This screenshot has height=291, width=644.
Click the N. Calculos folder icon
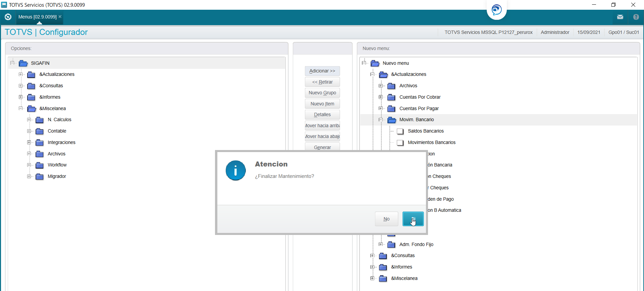tap(40, 120)
